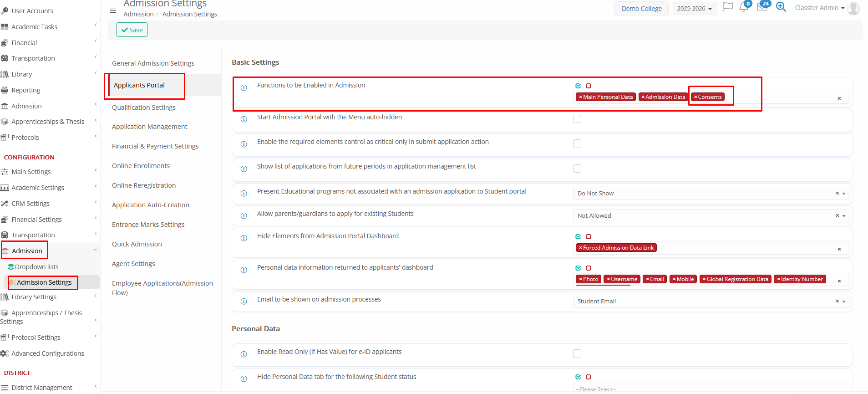This screenshot has height=394, width=868.
Task: Remove the Forced Admission Data Link tag
Action: click(x=580, y=248)
